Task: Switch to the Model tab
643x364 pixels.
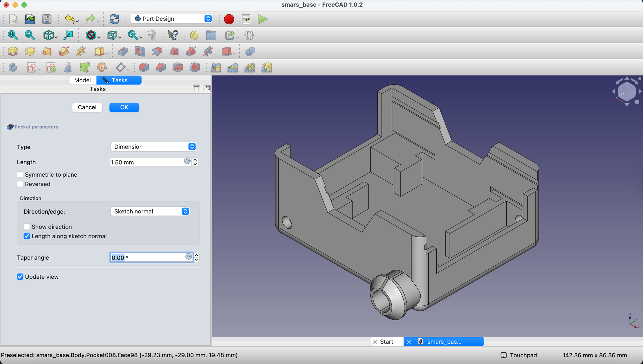Action: tap(82, 80)
